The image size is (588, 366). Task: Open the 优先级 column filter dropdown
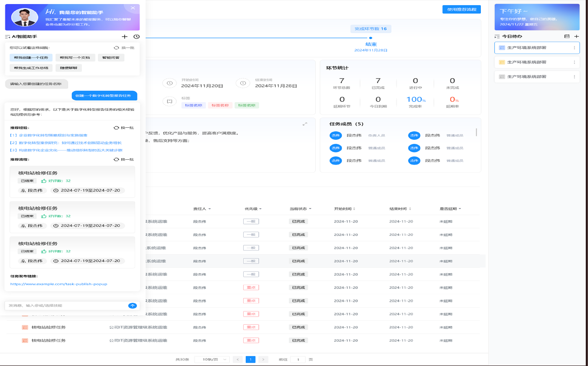(x=260, y=209)
